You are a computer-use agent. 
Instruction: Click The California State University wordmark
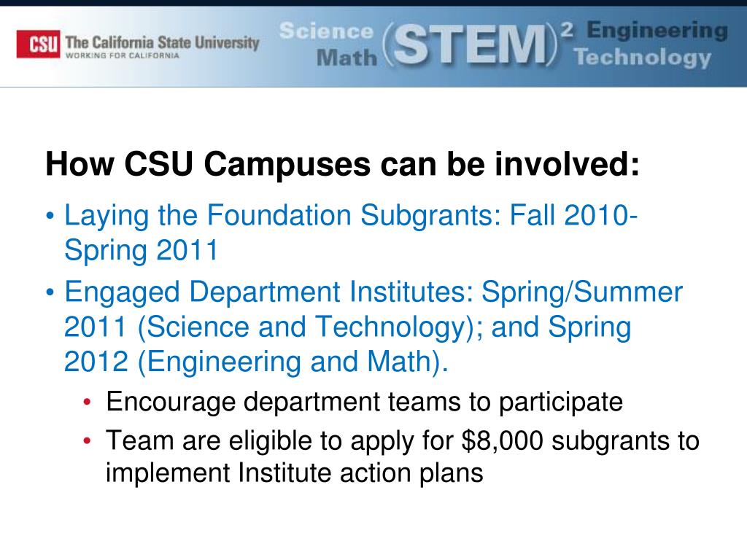[x=162, y=42]
